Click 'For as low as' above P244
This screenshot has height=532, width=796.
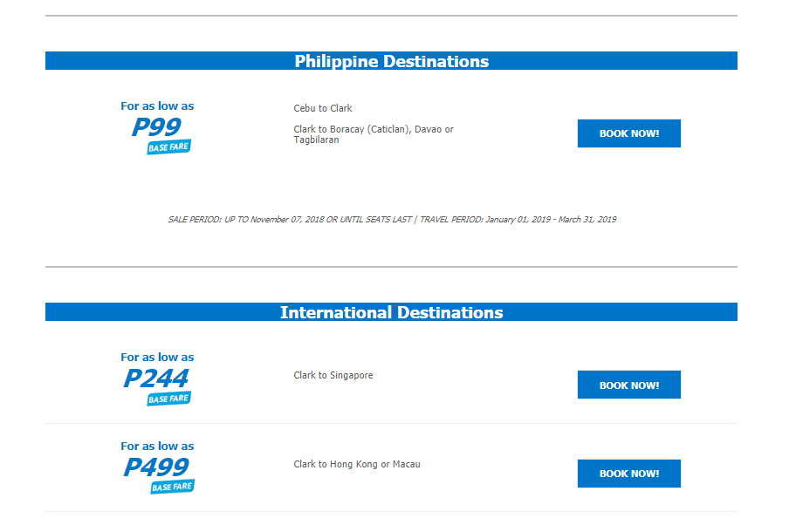pyautogui.click(x=157, y=357)
